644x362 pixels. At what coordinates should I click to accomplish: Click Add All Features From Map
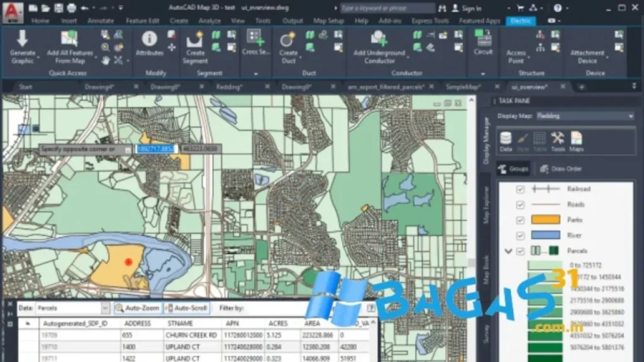point(70,48)
